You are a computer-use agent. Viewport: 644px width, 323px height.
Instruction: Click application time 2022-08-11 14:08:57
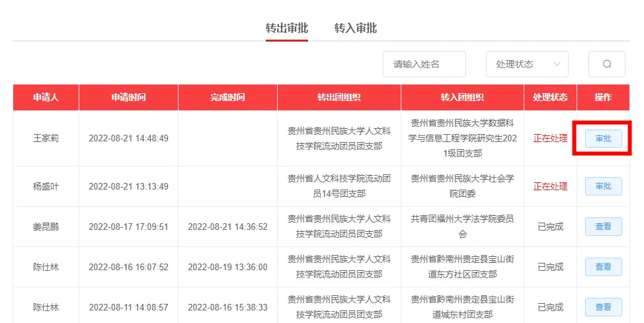pyautogui.click(x=128, y=307)
